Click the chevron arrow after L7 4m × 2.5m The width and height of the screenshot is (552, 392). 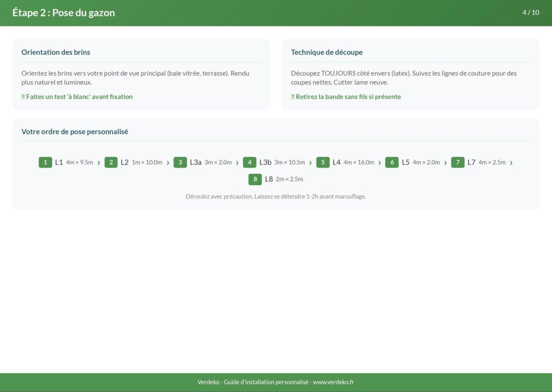tap(511, 163)
